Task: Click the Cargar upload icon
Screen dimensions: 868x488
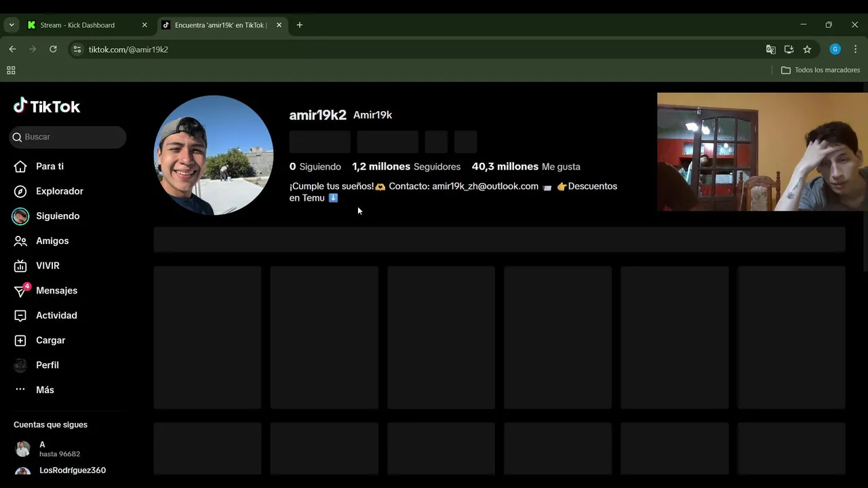Action: coord(20,340)
